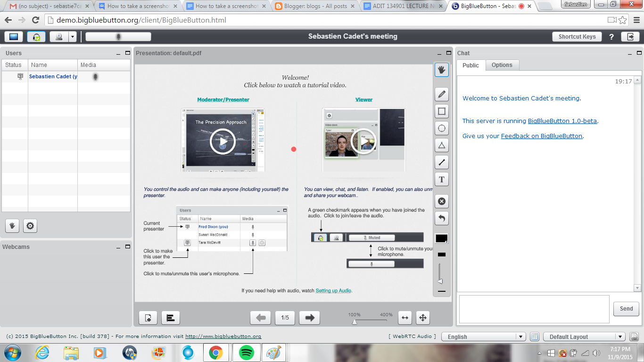Click the 1/5 slide selector
Screen dimensions: 644x362
[x=285, y=318]
